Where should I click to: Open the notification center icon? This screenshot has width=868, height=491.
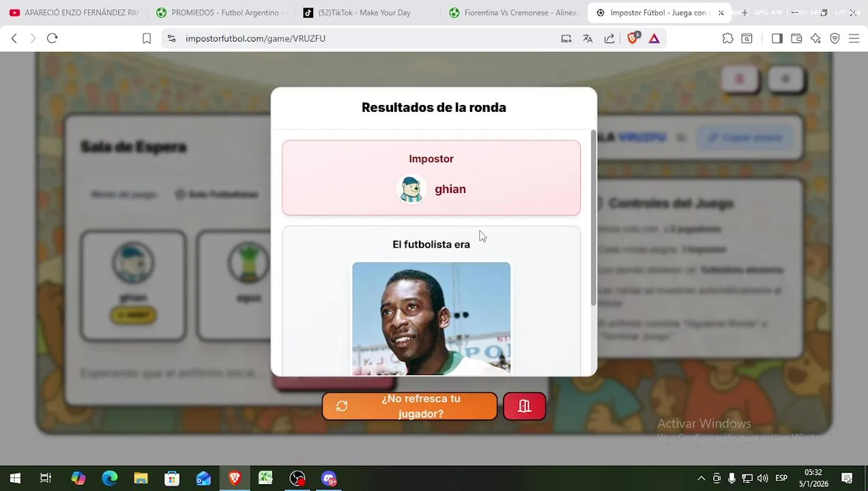pyautogui.click(x=847, y=479)
